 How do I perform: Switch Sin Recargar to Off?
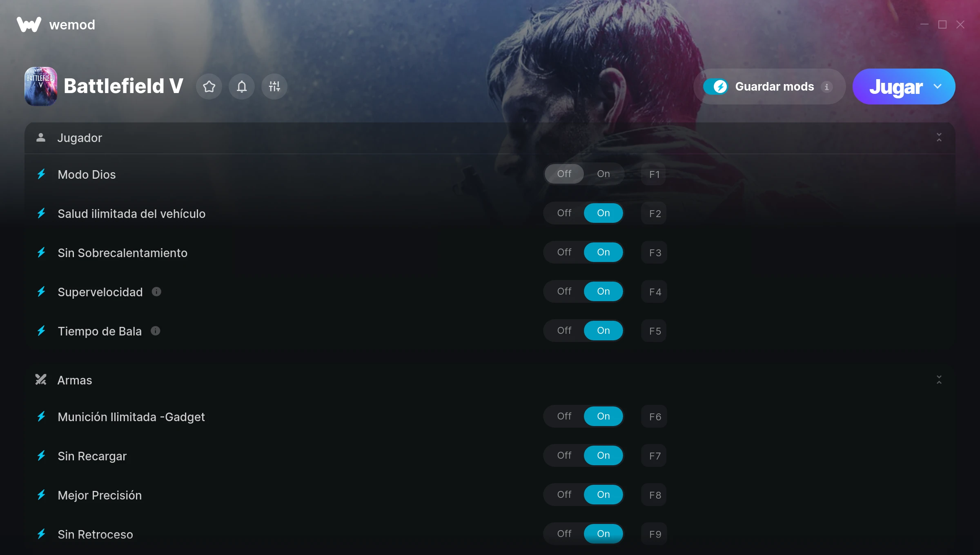point(564,455)
